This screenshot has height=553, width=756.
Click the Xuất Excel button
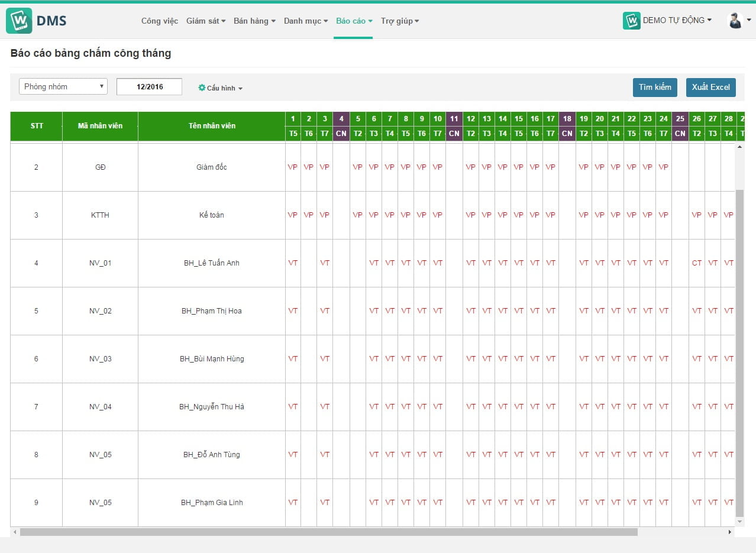pos(711,87)
